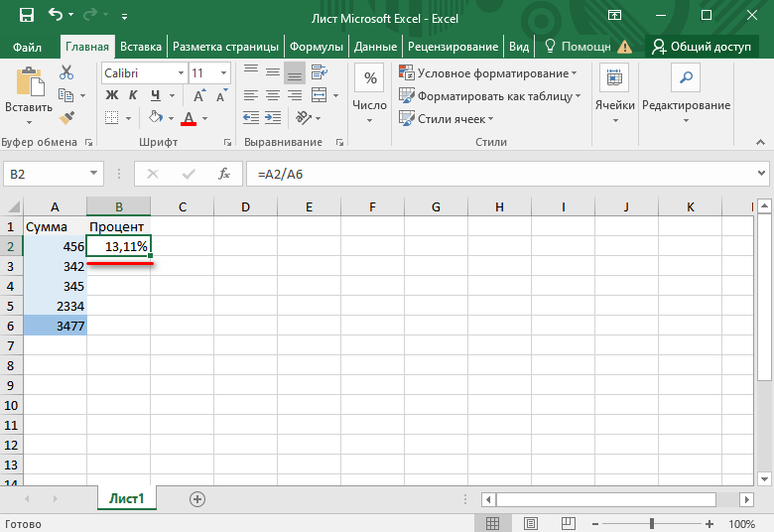Toggle bold Ж formatting
774x532 pixels.
pyautogui.click(x=112, y=95)
